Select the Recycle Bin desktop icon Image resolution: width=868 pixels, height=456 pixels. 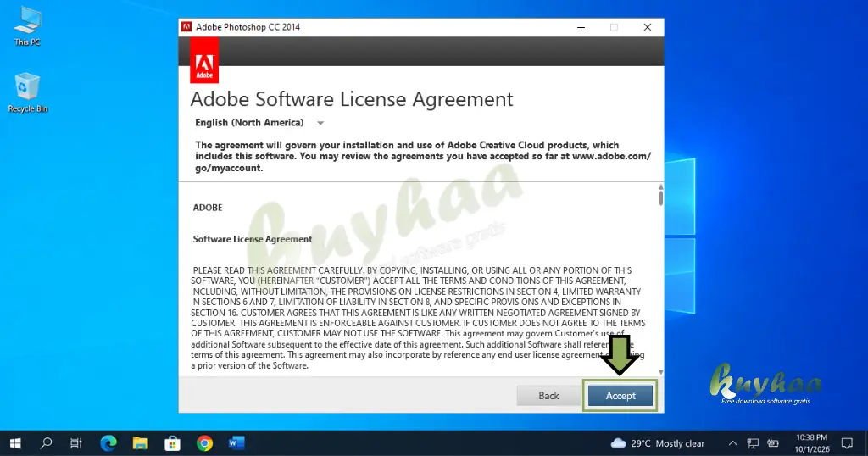click(x=28, y=93)
